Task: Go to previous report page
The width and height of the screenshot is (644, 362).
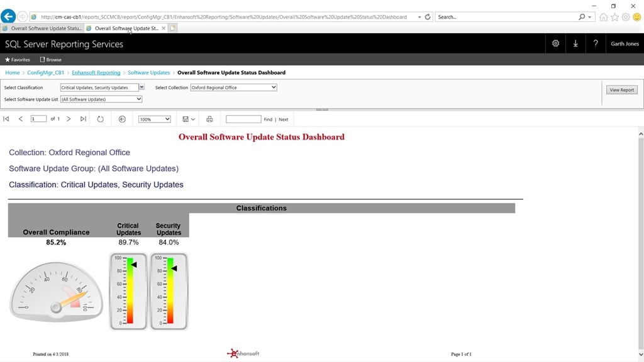Action: tap(21, 119)
